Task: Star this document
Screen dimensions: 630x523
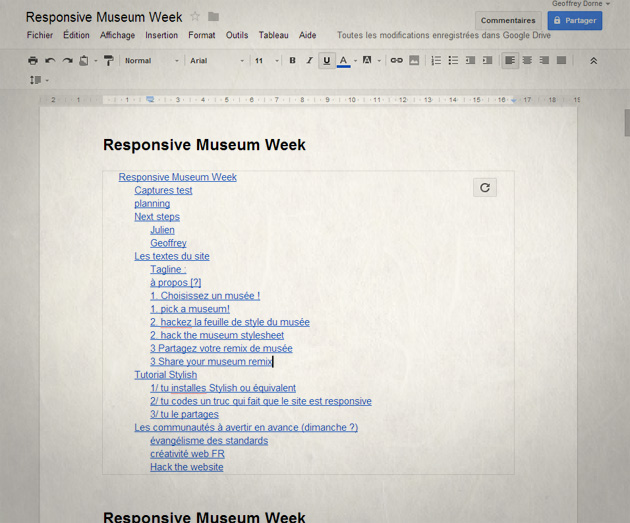Action: (x=195, y=17)
